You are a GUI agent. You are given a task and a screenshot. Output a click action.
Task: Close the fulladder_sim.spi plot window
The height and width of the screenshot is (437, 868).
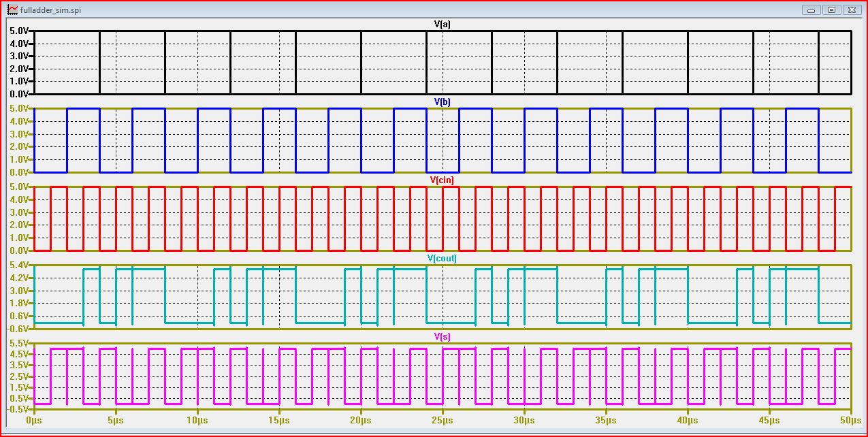coord(852,10)
